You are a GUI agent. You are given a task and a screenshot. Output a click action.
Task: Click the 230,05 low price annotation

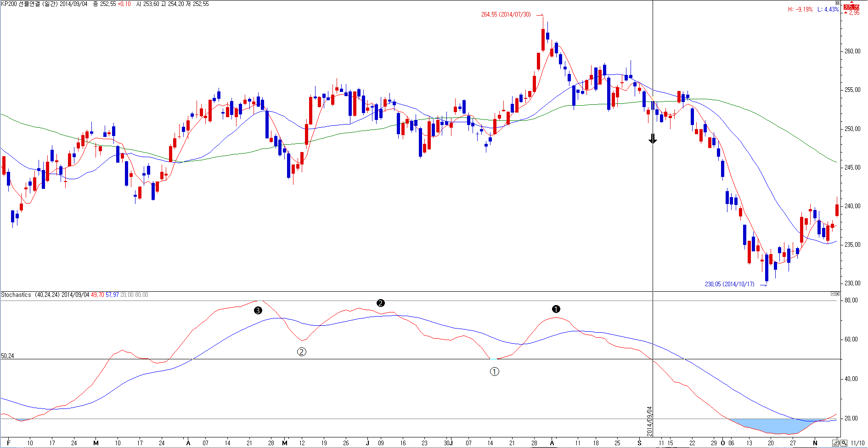[729, 284]
